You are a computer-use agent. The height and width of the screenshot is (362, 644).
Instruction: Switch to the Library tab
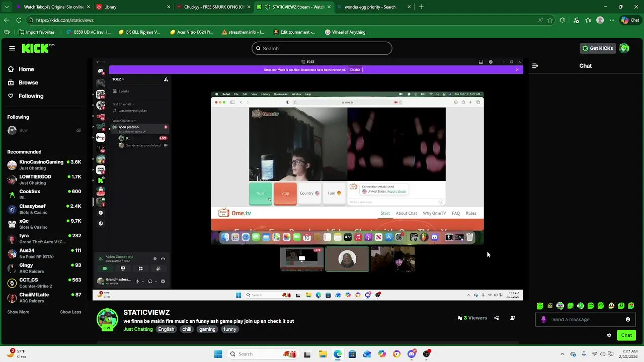132,7
